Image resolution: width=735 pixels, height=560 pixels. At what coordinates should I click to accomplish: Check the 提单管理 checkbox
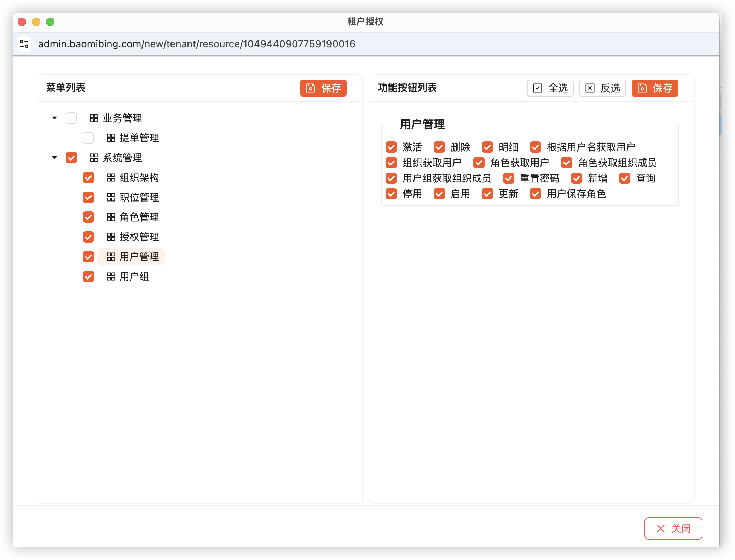[x=88, y=138]
